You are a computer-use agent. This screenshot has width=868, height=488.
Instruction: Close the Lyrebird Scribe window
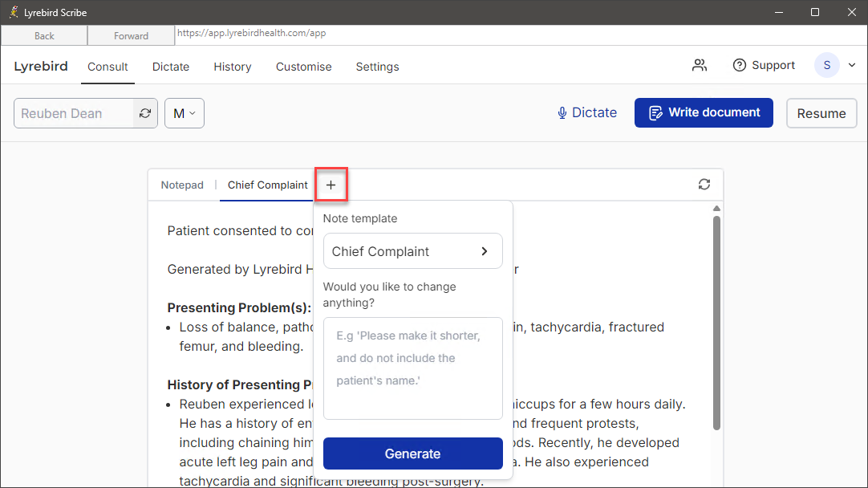851,11
